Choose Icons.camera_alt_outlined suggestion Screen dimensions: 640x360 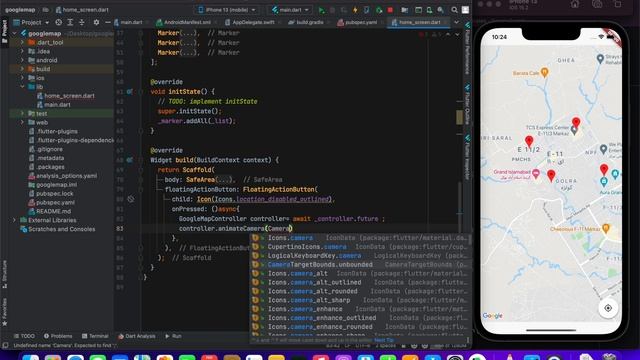point(359,282)
